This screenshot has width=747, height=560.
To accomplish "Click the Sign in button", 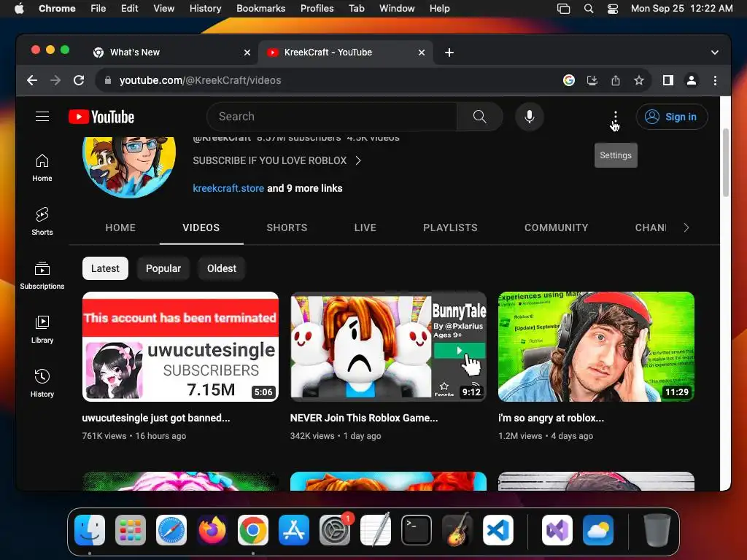I will click(672, 117).
